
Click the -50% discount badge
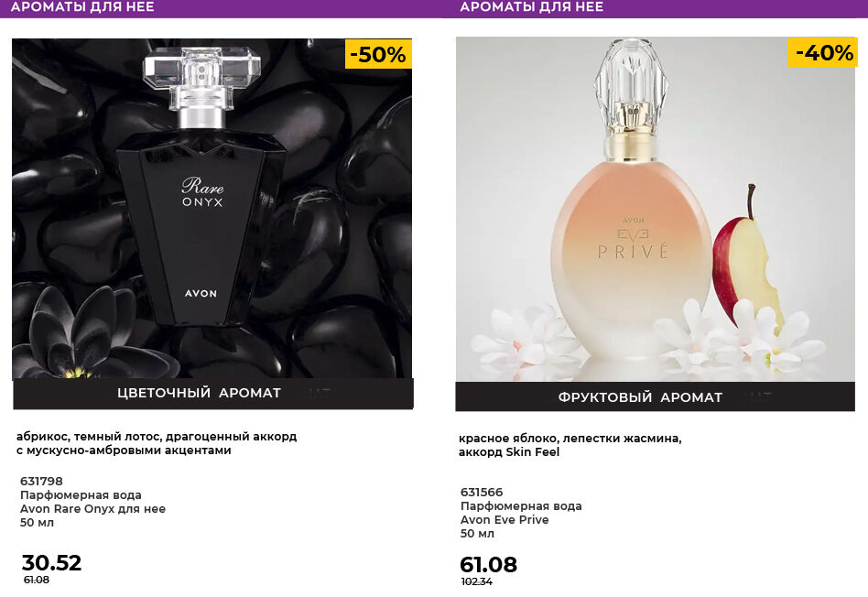pos(378,55)
